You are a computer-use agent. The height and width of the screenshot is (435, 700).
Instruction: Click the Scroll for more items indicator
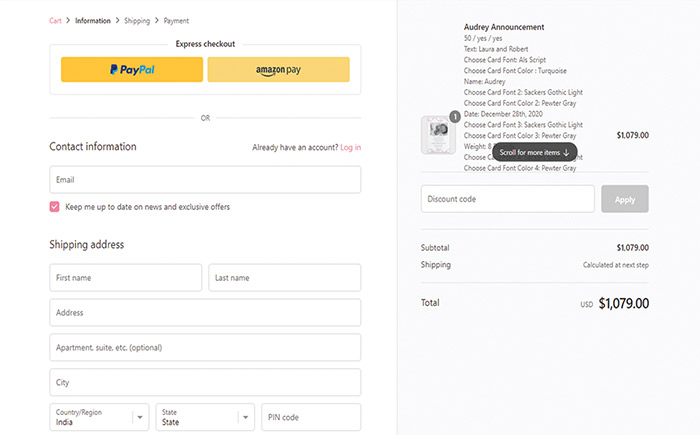534,153
